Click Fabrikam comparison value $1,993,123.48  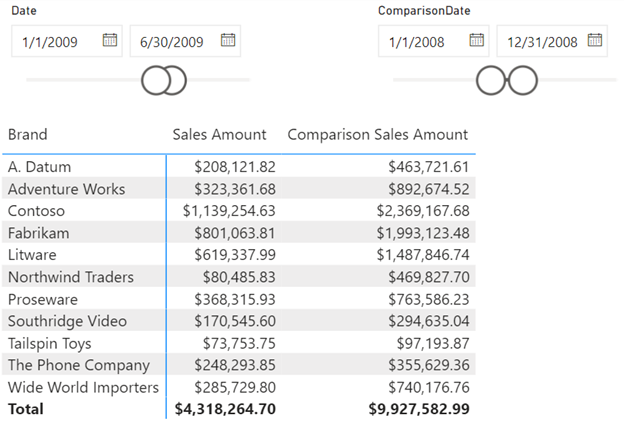point(423,233)
